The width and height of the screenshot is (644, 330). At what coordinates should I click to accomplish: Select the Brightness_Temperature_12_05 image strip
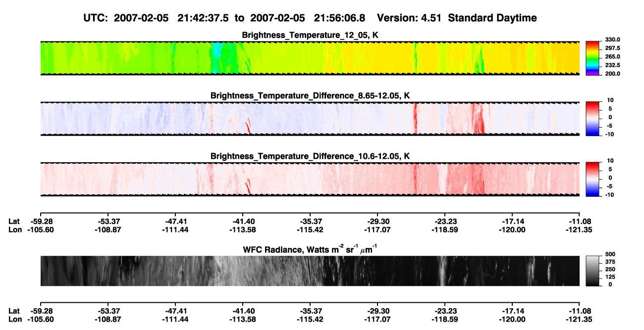pos(310,58)
